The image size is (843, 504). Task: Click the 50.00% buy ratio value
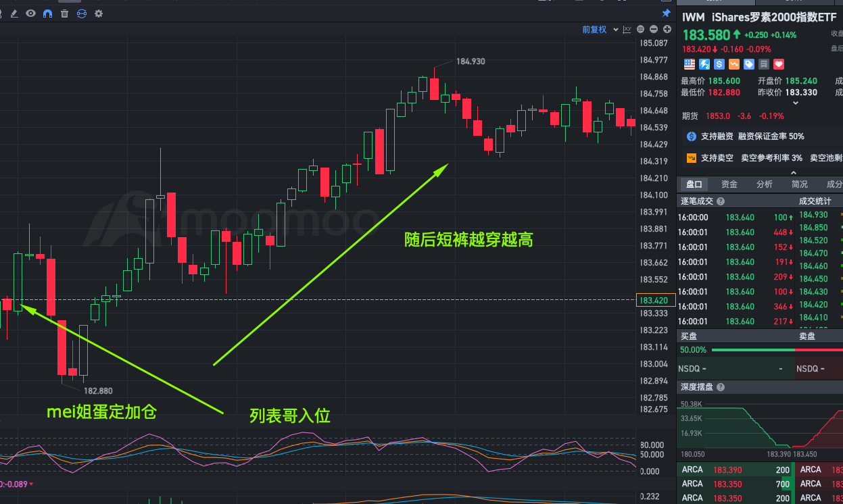coord(693,350)
